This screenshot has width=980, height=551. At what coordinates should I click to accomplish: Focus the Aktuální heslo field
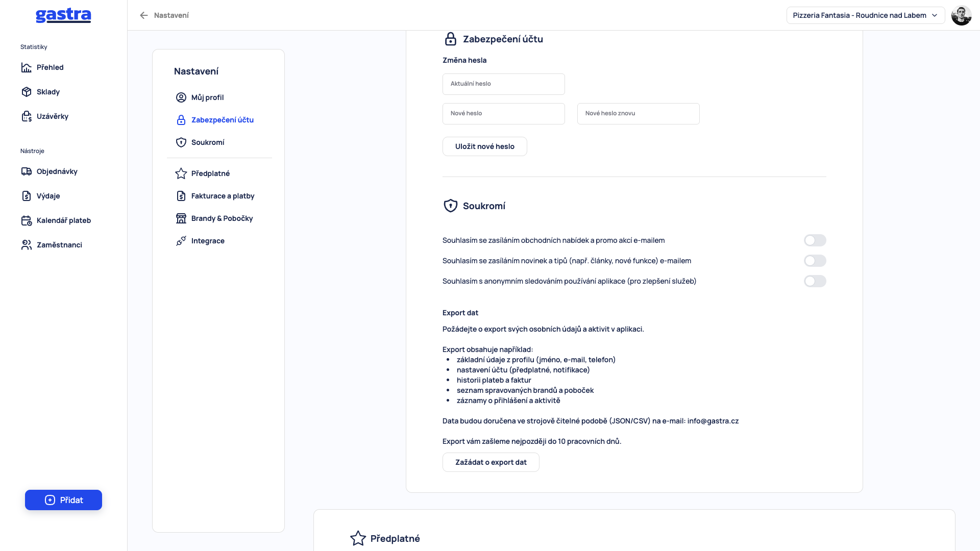(503, 84)
